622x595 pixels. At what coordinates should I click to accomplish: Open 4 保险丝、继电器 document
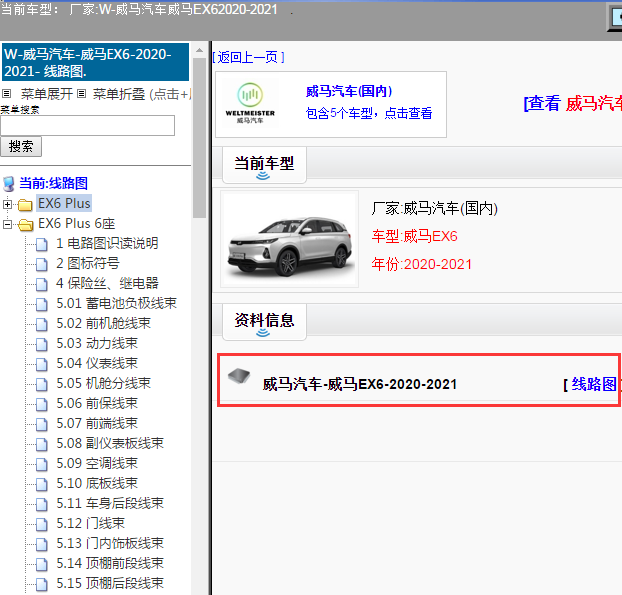click(107, 284)
